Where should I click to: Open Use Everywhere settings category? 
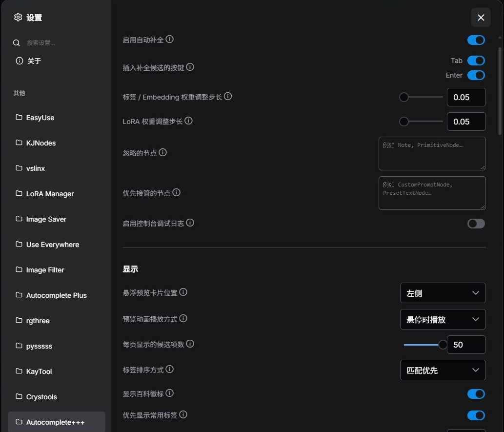click(57, 245)
